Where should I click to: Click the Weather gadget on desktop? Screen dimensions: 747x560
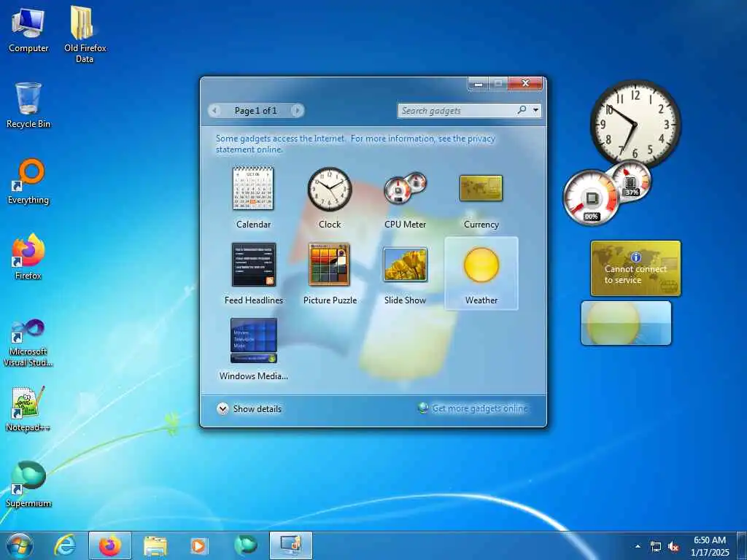[626, 323]
